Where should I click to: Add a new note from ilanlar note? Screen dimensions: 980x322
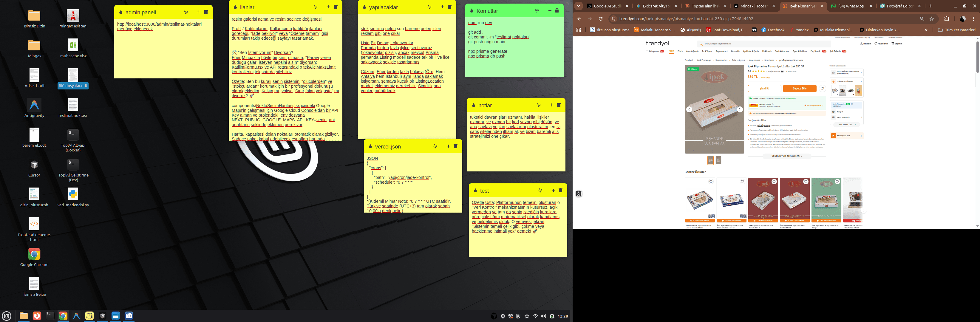pyautogui.click(x=328, y=7)
